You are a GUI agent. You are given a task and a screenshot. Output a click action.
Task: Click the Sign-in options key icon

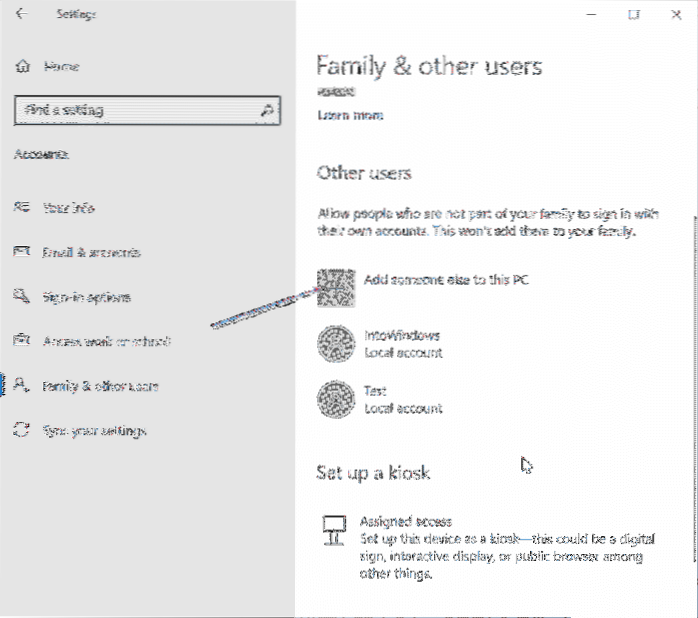coord(22,297)
